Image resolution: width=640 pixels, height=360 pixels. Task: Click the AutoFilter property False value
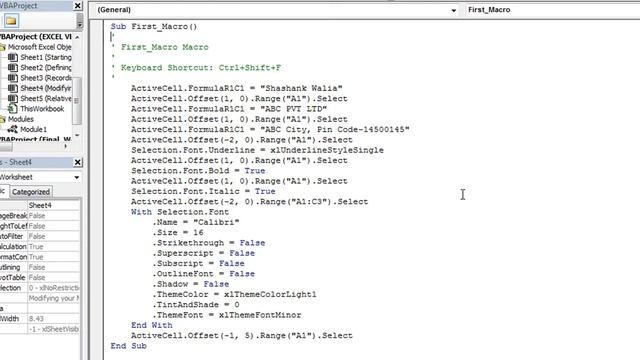click(x=53, y=236)
